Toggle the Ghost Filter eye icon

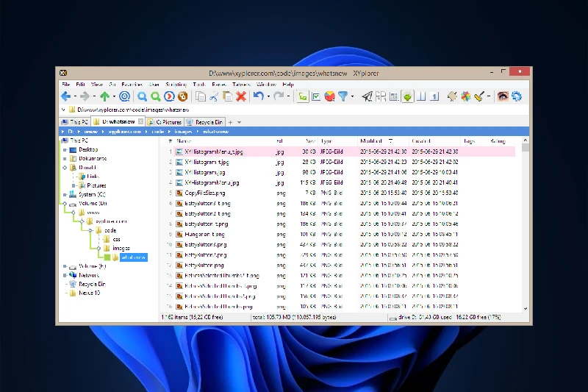503,97
